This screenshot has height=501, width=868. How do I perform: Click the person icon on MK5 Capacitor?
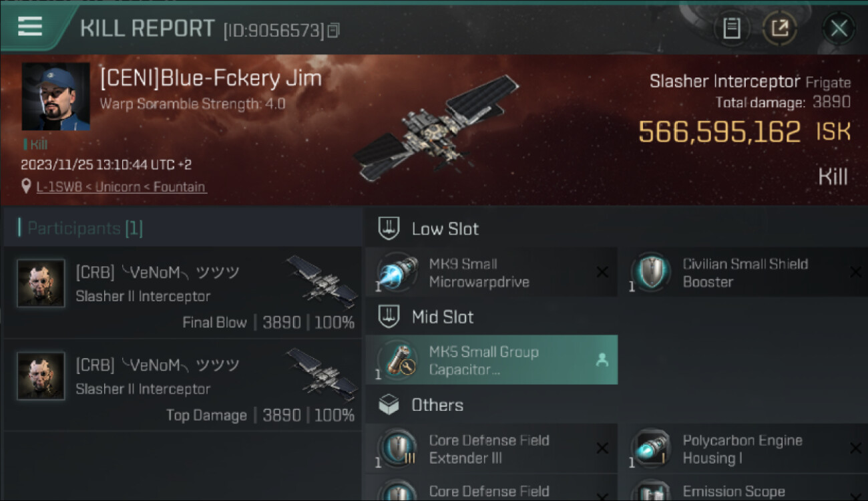[x=602, y=360]
